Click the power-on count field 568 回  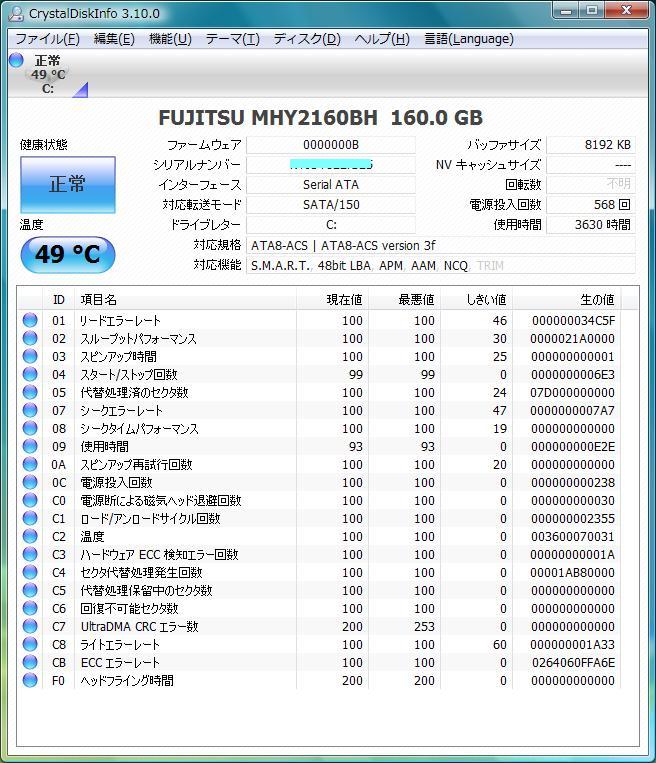pos(591,205)
